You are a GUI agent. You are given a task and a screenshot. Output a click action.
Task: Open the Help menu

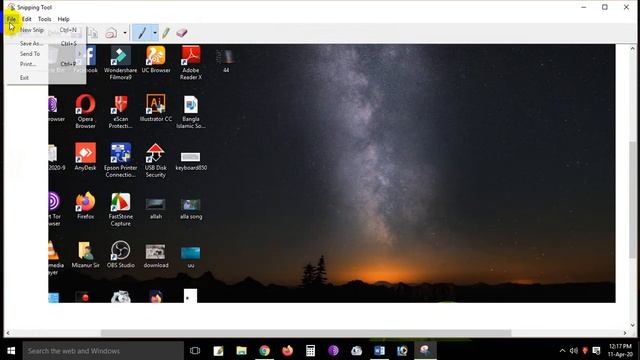[63, 19]
